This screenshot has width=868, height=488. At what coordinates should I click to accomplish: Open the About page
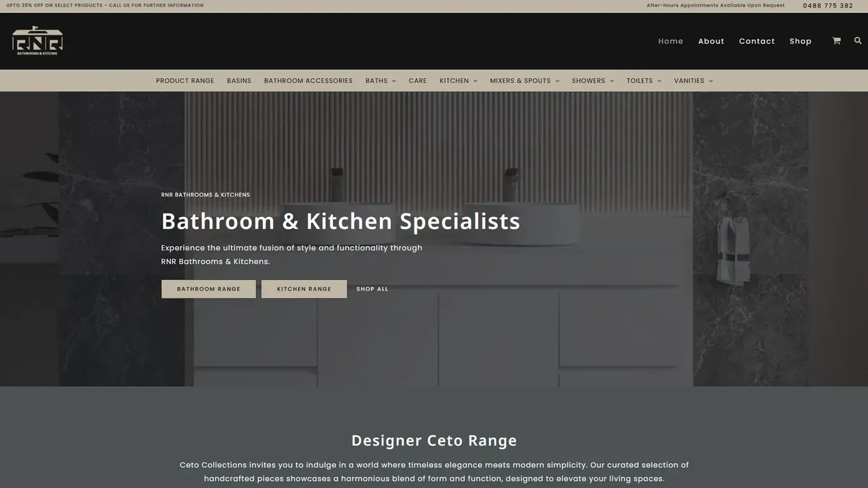click(711, 41)
